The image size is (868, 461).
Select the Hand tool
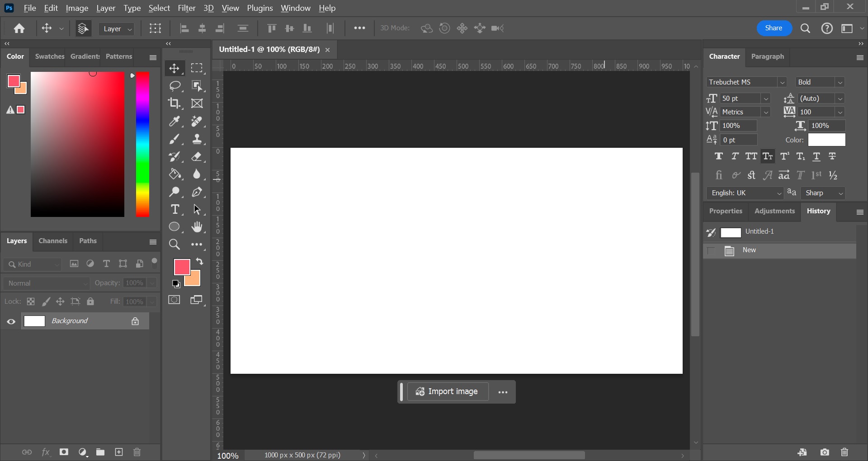click(198, 227)
